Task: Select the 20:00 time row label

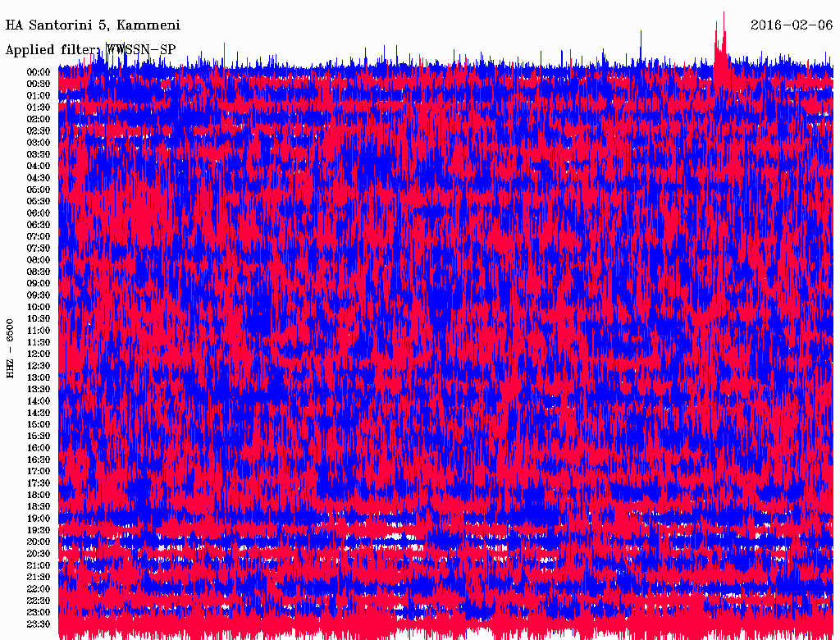Action: 38,542
